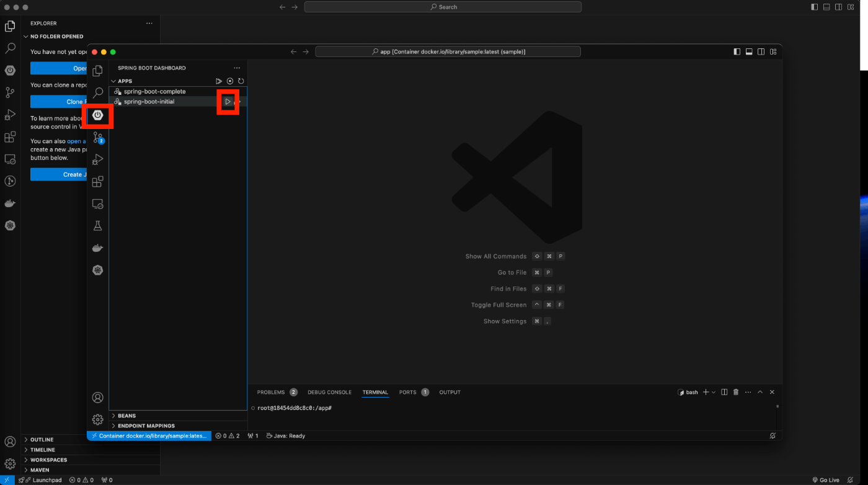868x485 pixels.
Task: Switch to the OUTPUT tab
Action: [450, 392]
